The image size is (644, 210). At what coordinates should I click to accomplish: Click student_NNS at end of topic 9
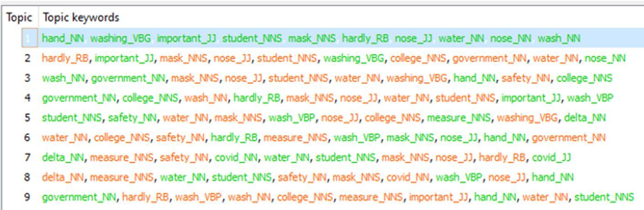click(604, 197)
